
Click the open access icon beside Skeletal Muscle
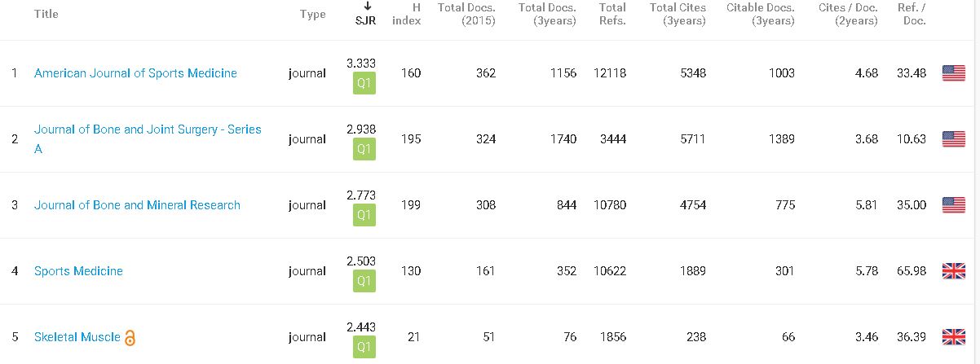point(130,337)
